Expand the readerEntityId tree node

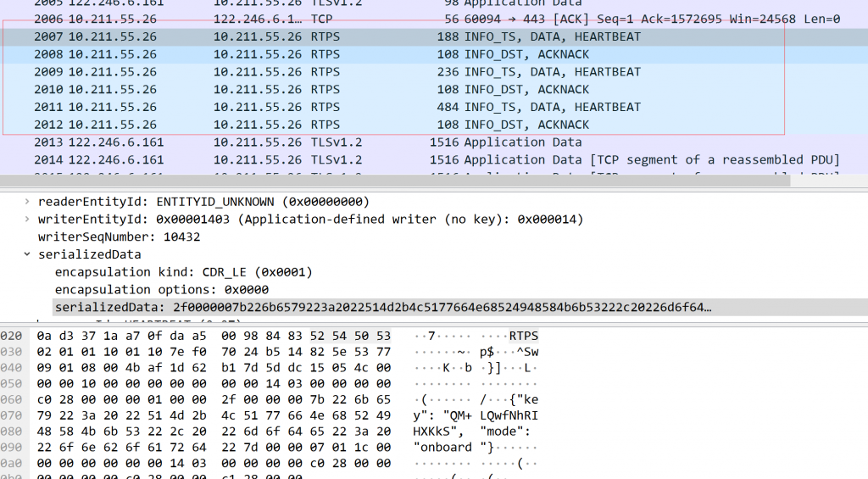tap(28, 202)
